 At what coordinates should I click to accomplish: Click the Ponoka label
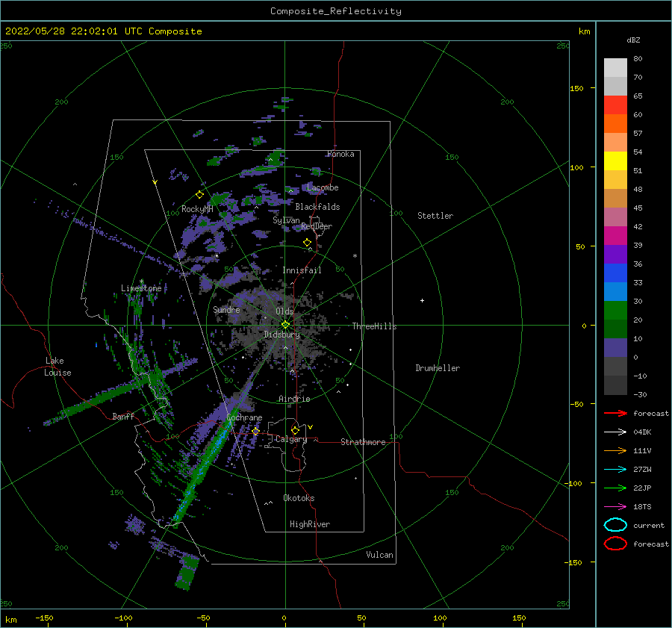pyautogui.click(x=340, y=154)
